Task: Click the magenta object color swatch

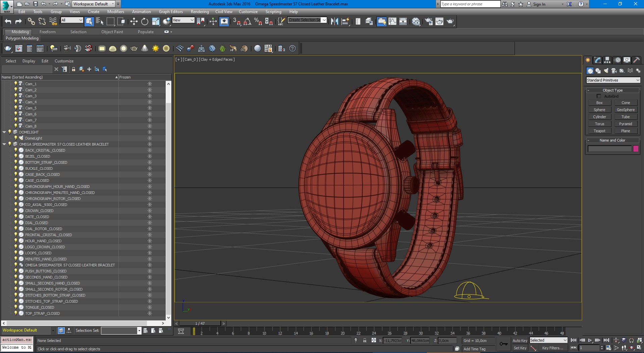Action: tap(635, 149)
